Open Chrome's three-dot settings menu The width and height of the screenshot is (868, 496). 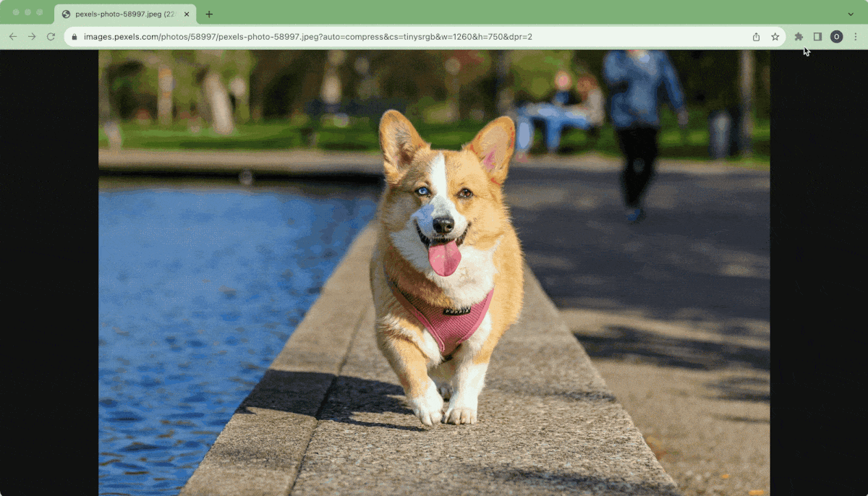click(x=856, y=36)
